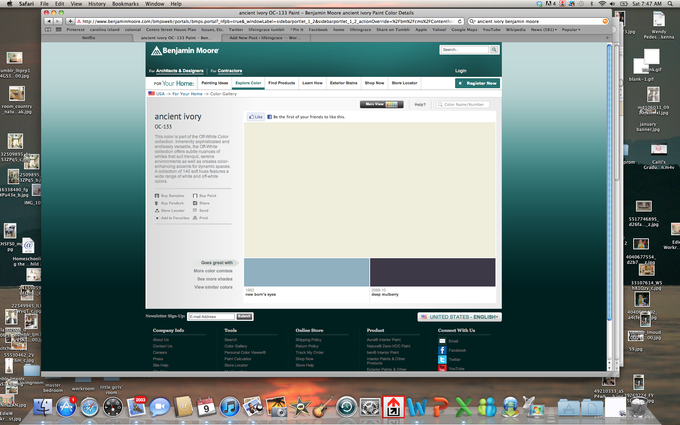Open Microsoft Word from the Dock
Viewport: 680px width, 425px height.
417,408
